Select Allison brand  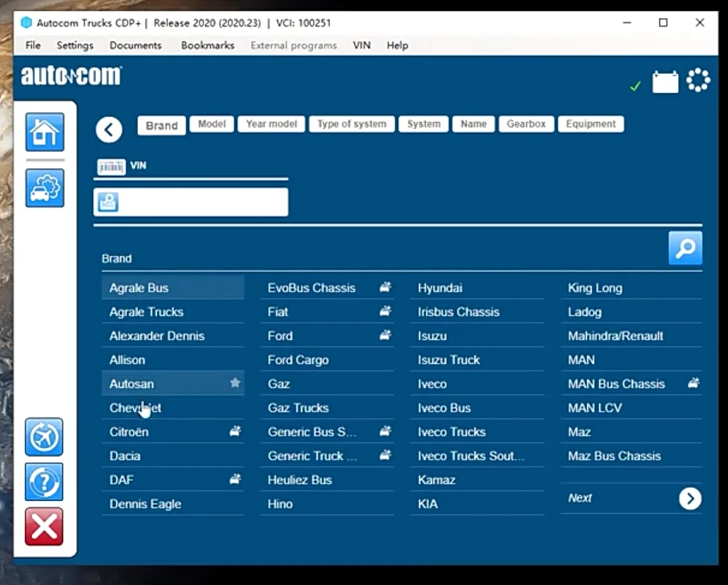[x=173, y=360]
